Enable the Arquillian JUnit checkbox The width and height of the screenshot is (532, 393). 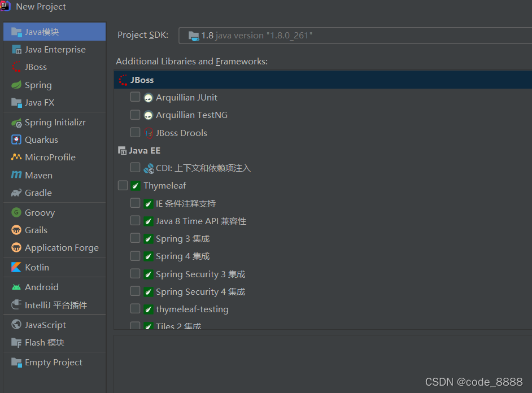(135, 97)
